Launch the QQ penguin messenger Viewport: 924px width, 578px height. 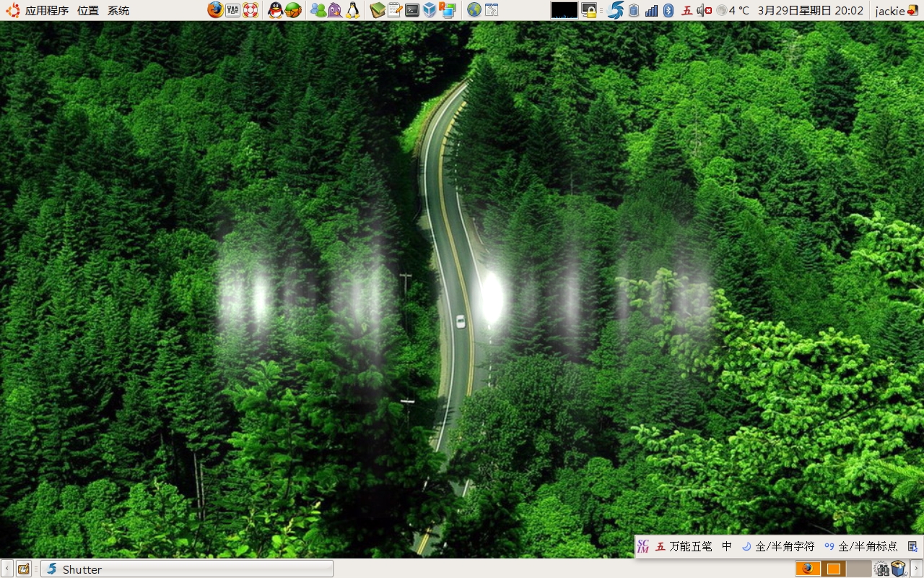pyautogui.click(x=275, y=10)
